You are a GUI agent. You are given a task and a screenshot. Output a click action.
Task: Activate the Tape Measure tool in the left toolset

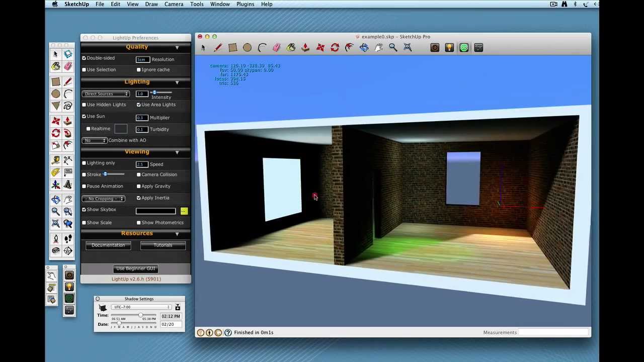point(56,160)
